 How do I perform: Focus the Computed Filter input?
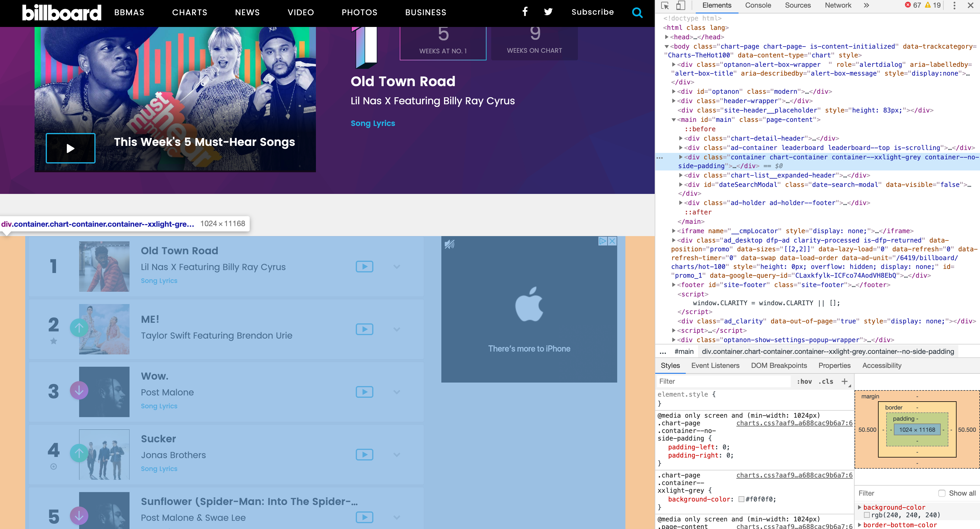894,493
